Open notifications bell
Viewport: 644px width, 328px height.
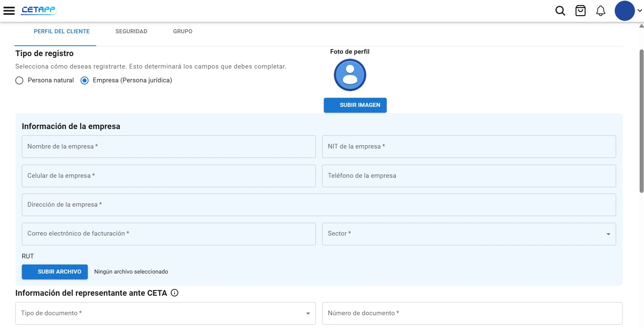601,11
